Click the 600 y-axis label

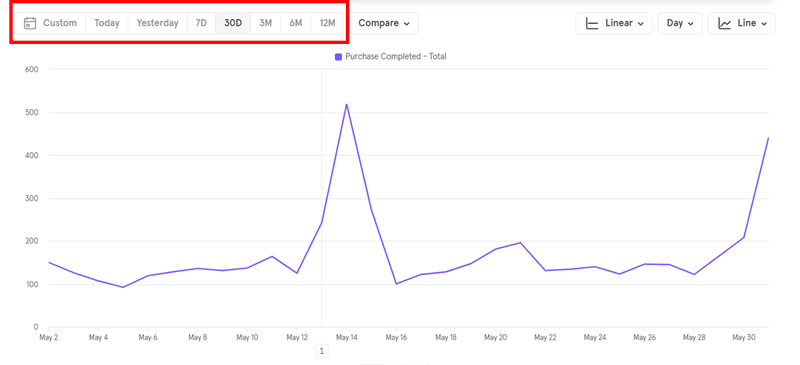32,69
